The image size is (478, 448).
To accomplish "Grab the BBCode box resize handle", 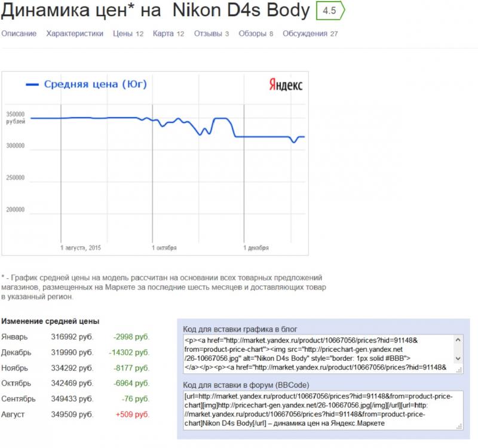I will pos(459,426).
